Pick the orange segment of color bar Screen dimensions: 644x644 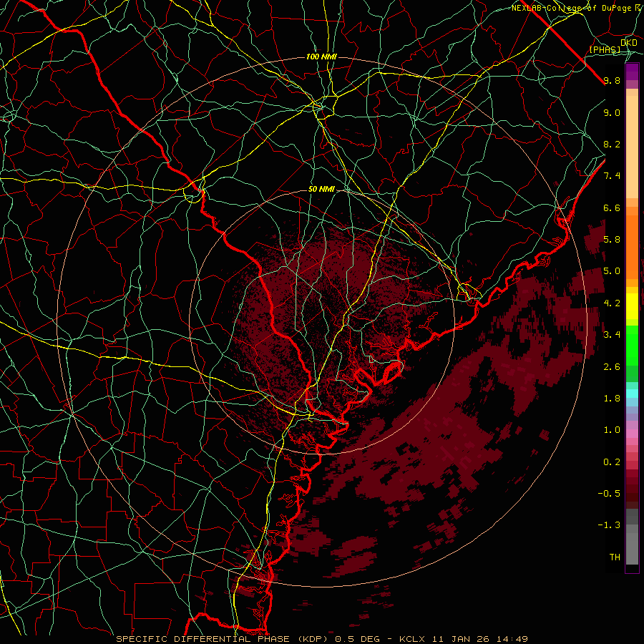[632, 246]
